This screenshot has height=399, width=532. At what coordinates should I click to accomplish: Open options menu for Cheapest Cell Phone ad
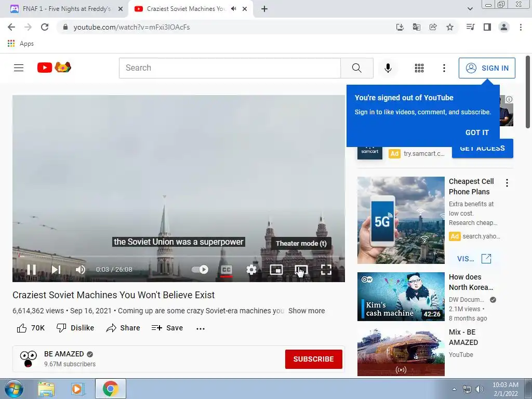(x=507, y=183)
